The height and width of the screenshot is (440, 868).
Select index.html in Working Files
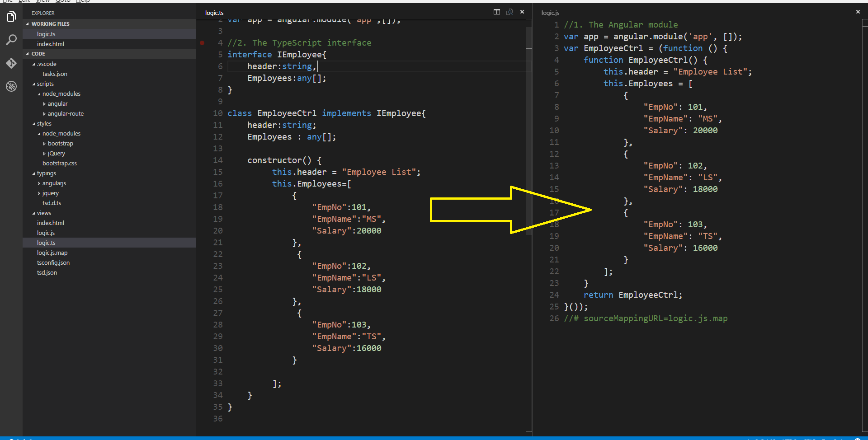(x=109, y=44)
